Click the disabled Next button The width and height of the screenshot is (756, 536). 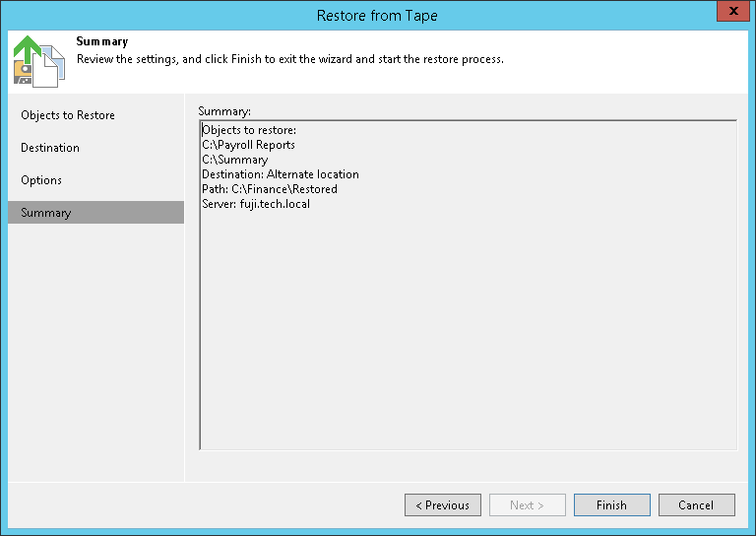(528, 504)
